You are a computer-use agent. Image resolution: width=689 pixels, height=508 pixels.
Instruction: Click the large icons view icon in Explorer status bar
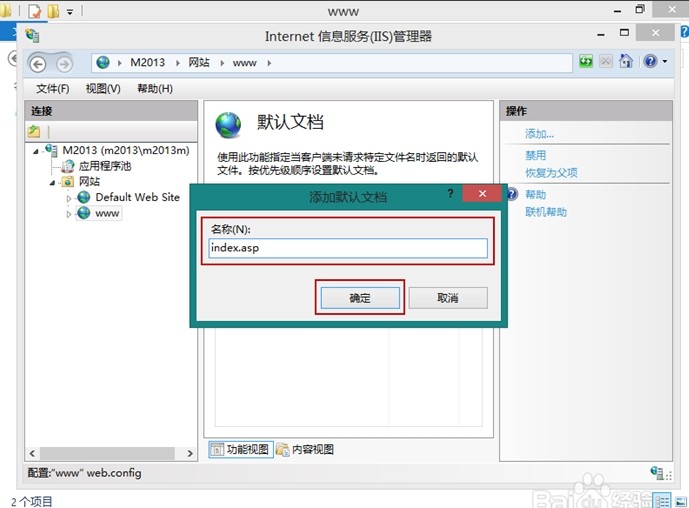click(681, 501)
